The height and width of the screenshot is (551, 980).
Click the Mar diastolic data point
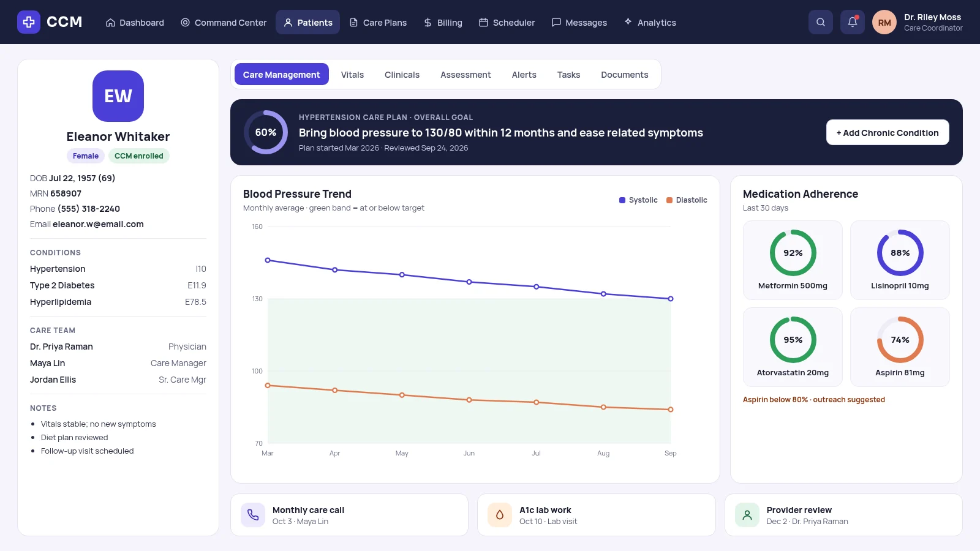[268, 386]
